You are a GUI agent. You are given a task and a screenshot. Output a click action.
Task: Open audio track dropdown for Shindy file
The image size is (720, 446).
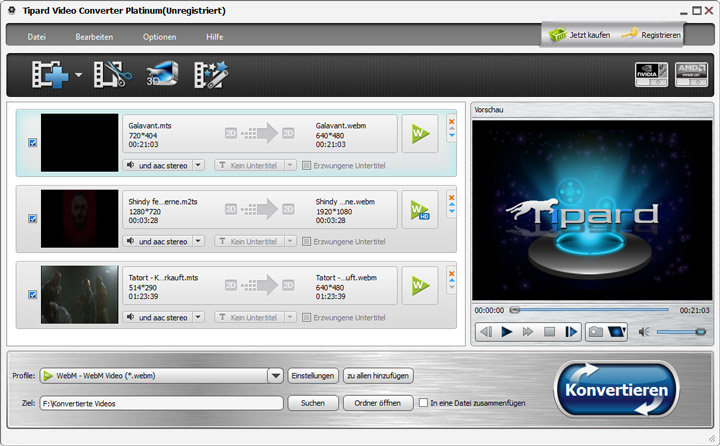pos(198,241)
